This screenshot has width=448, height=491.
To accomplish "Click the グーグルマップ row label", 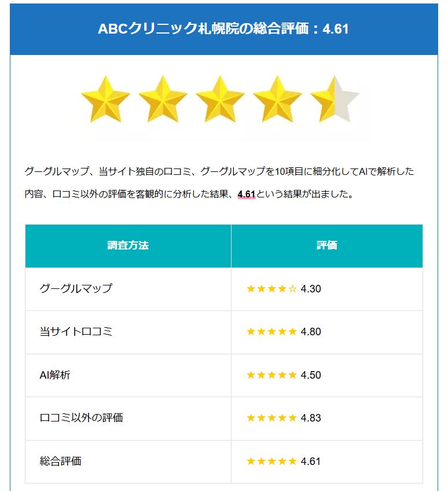I will pyautogui.click(x=76, y=289).
